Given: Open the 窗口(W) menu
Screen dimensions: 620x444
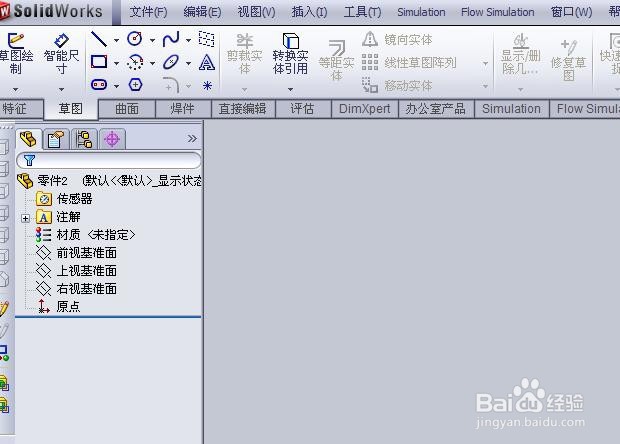Looking at the screenshot, I should [571, 12].
